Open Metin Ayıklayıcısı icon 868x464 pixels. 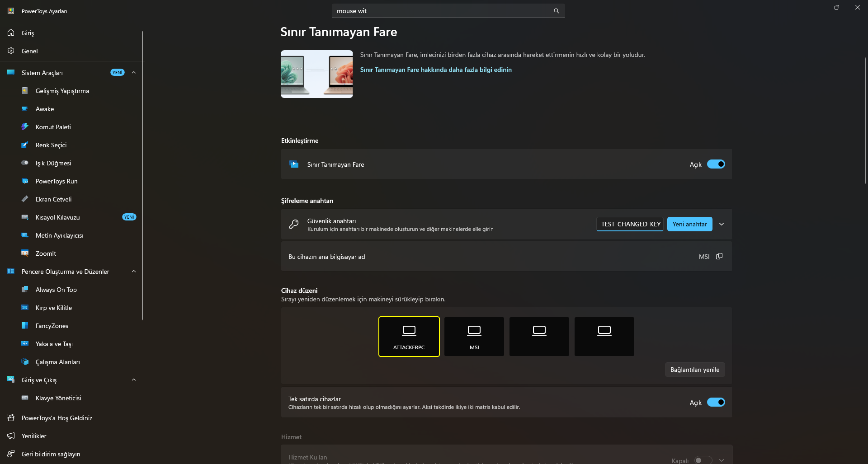(25, 235)
